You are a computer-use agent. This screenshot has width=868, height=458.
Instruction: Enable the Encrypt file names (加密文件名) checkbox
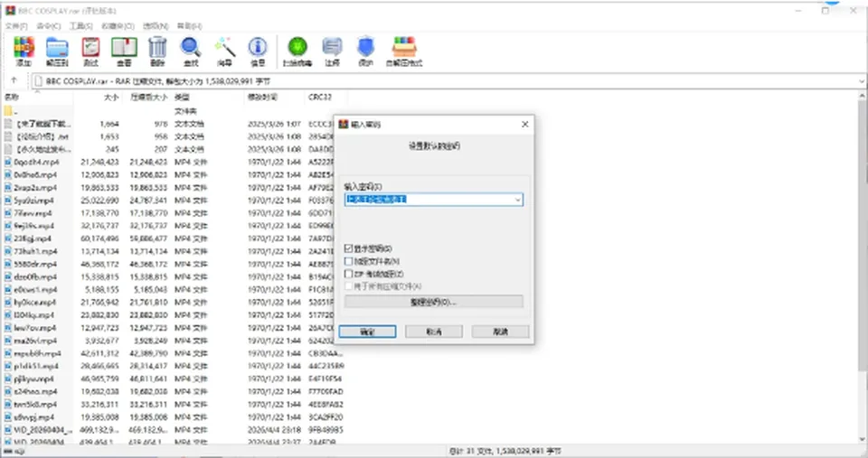point(349,261)
